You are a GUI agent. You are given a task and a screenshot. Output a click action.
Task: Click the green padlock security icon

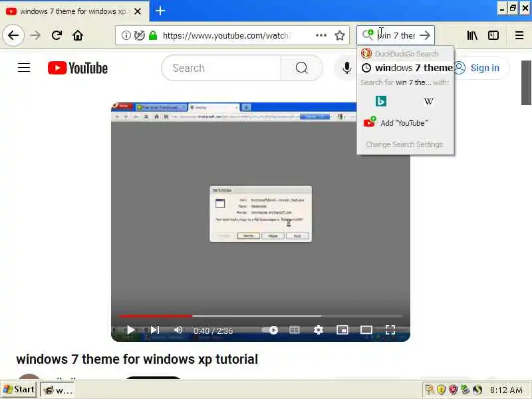[153, 35]
